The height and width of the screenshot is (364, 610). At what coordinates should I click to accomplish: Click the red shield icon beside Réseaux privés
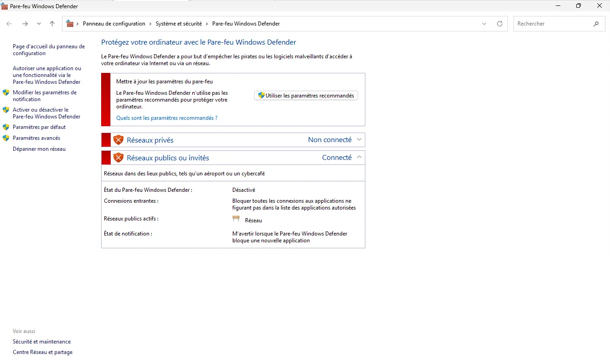tap(118, 140)
